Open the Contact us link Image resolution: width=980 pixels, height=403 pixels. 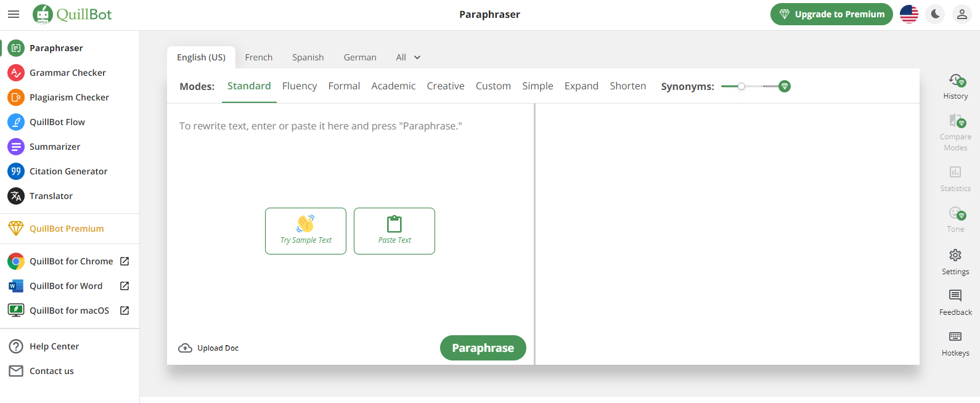[52, 371]
